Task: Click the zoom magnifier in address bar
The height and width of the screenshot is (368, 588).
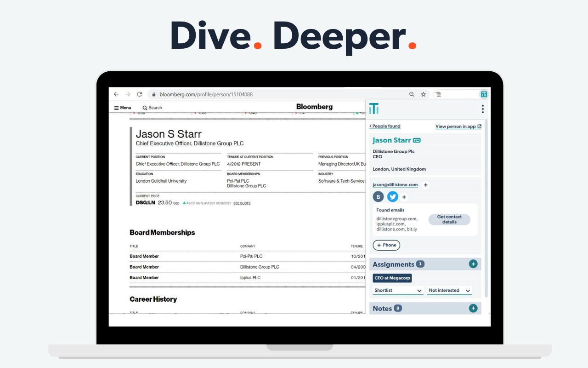Action: click(x=412, y=94)
